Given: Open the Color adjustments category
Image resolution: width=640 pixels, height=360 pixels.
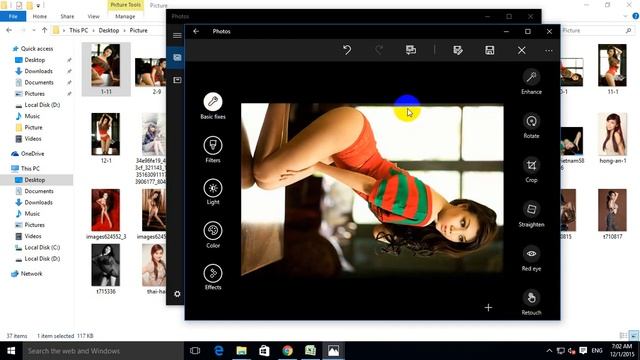Looking at the screenshot, I should coord(213,235).
